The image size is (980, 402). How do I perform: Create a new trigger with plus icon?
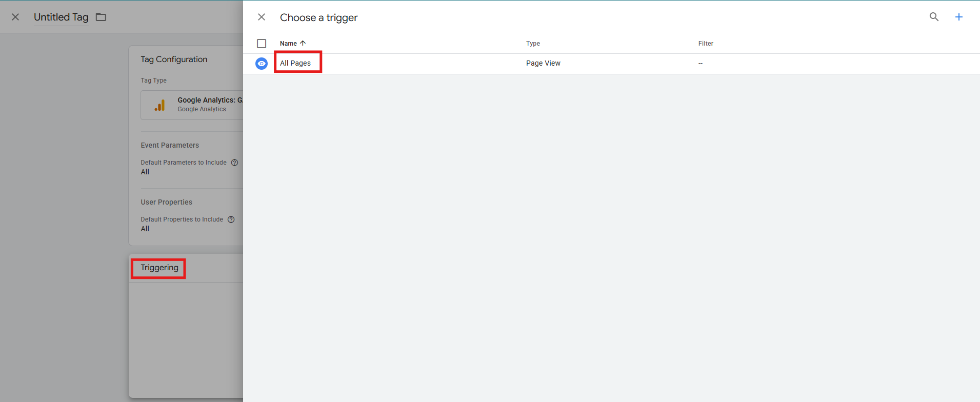(958, 17)
